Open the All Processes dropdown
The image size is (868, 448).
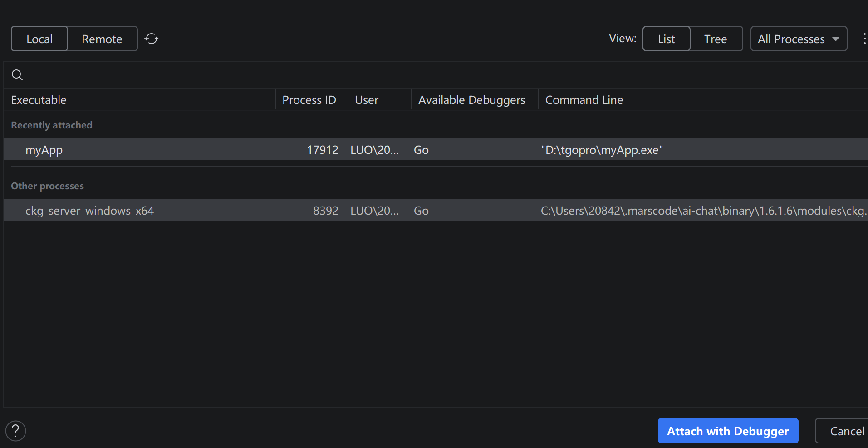point(799,39)
